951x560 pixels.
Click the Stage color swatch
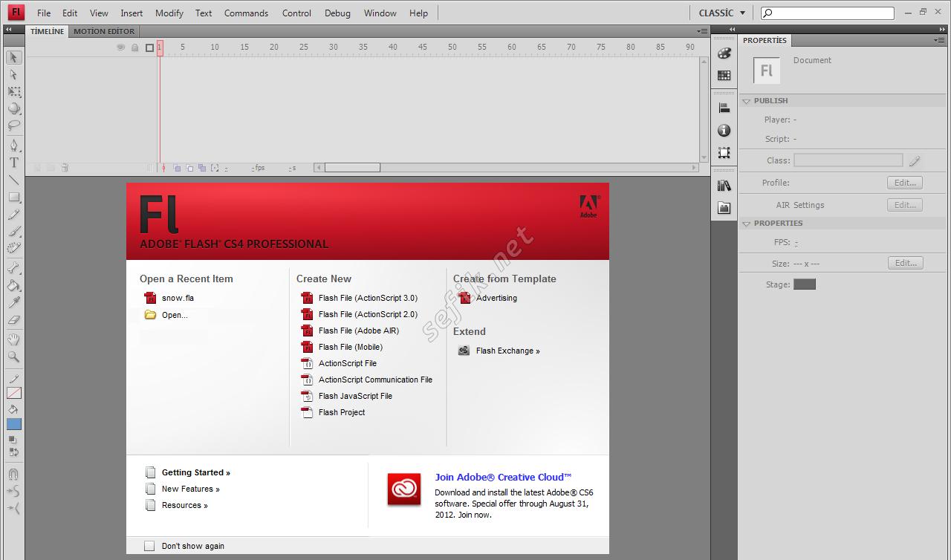coord(805,284)
